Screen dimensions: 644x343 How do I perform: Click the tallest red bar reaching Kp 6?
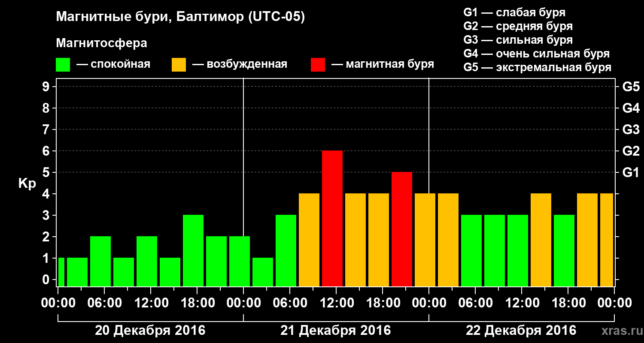332,218
